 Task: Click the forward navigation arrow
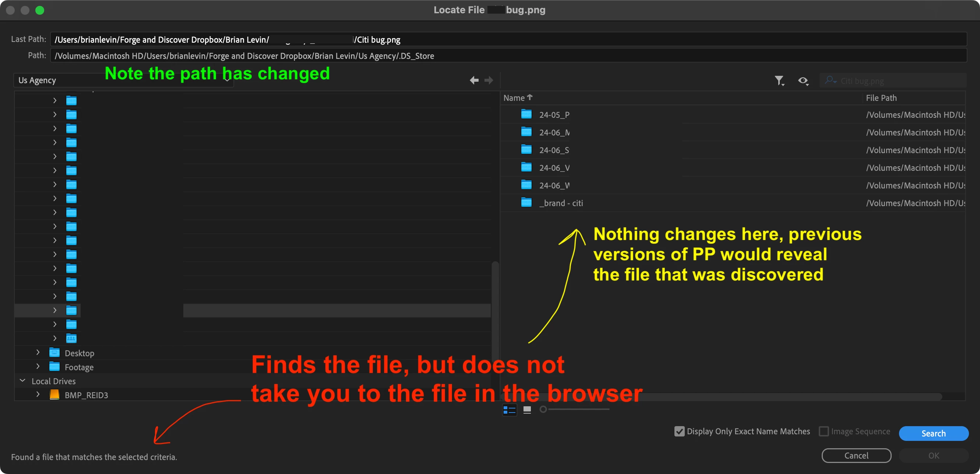(489, 80)
